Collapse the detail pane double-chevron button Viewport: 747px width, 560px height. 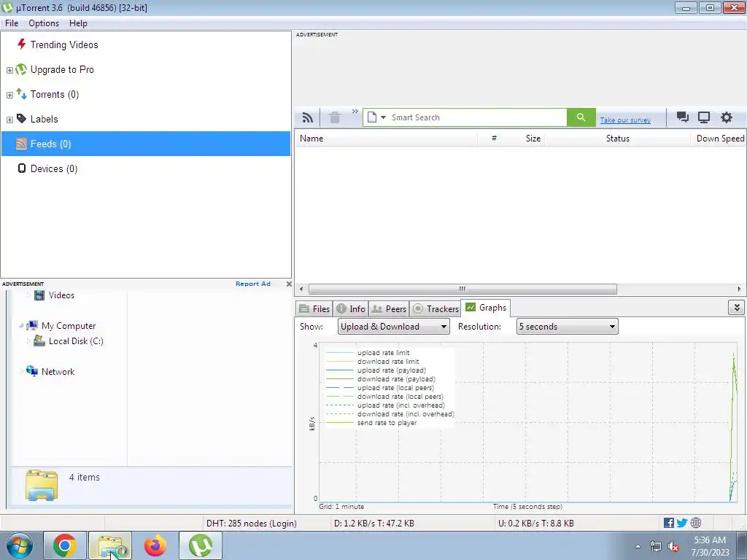737,308
